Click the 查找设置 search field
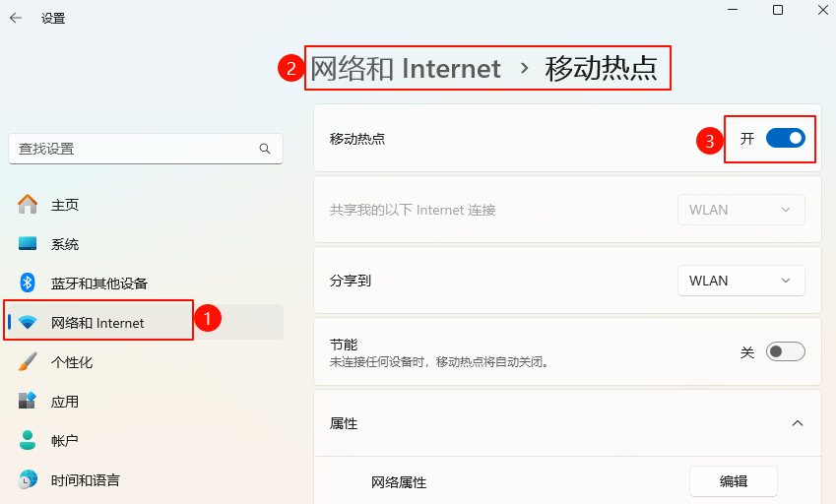Image resolution: width=836 pixels, height=504 pixels. (x=133, y=149)
